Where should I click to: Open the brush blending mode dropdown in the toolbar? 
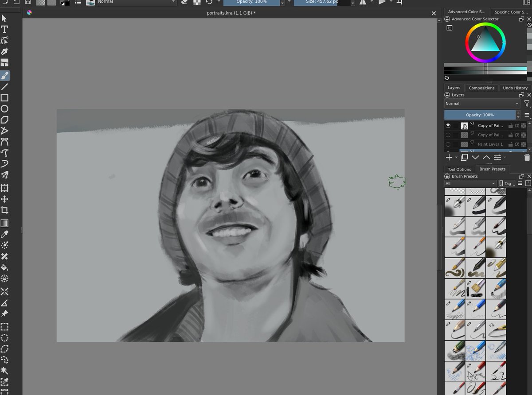click(136, 2)
